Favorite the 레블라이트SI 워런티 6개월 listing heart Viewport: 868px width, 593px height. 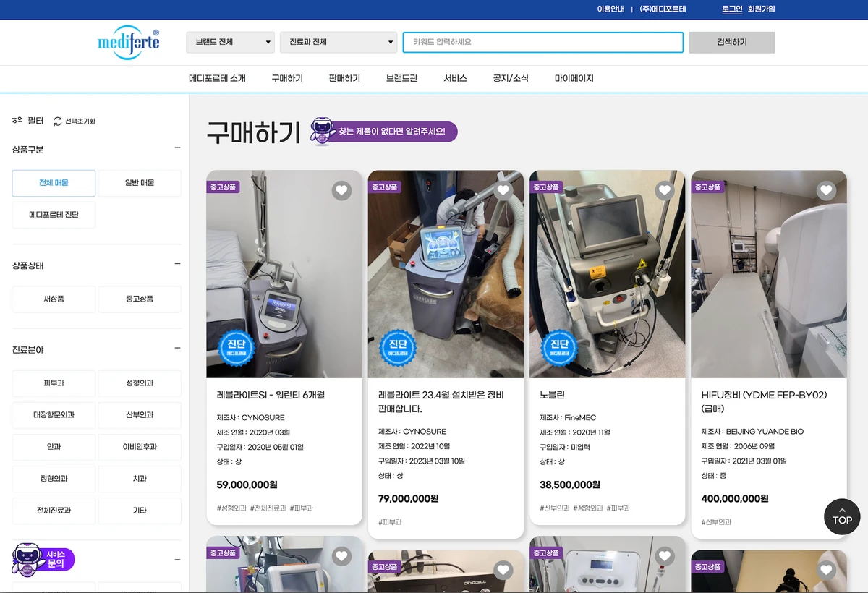[x=341, y=191]
